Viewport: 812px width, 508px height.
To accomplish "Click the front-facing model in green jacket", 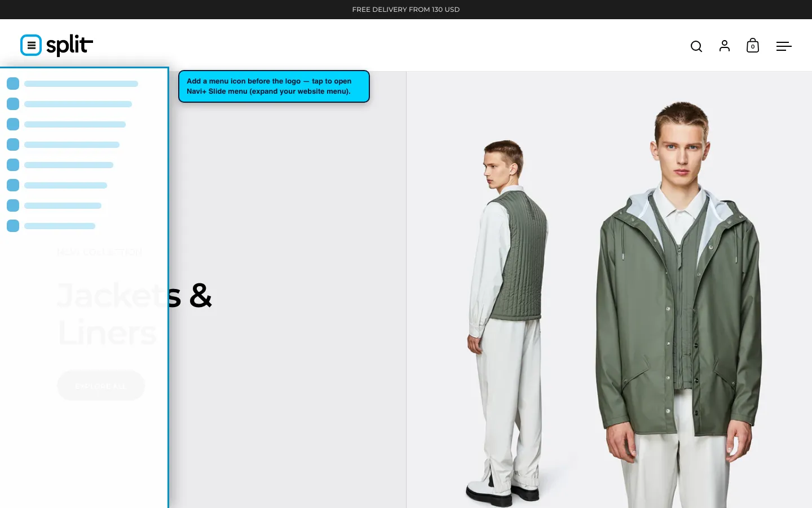I will point(679,305).
